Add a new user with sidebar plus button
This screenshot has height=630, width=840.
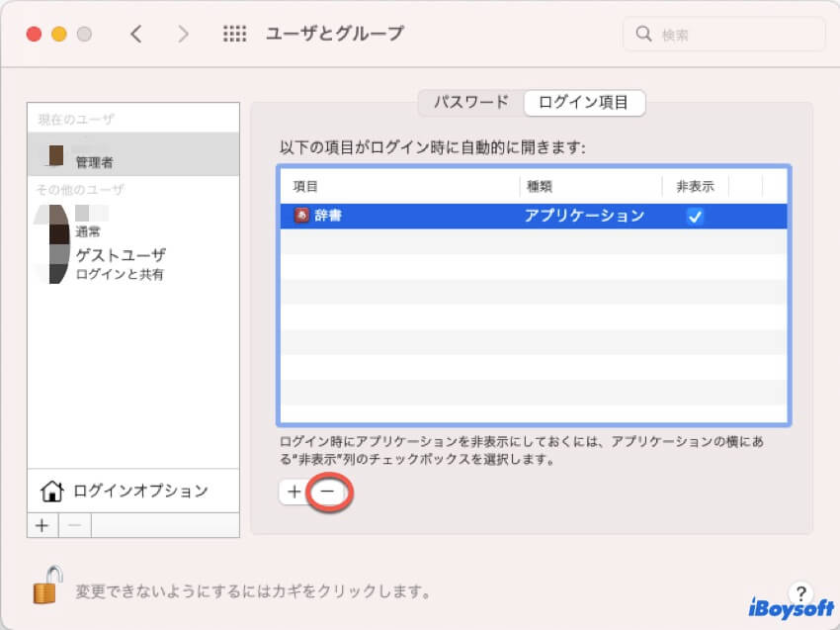pyautogui.click(x=42, y=525)
